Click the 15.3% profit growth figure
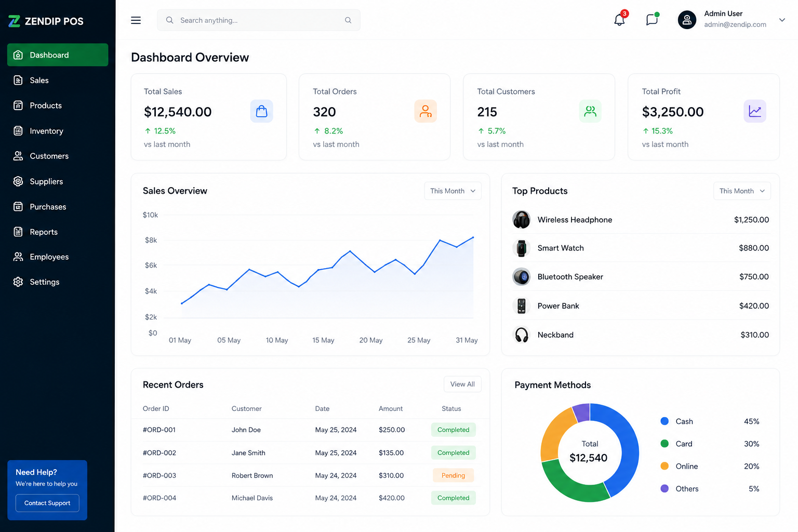The height and width of the screenshot is (532, 798). pos(662,131)
